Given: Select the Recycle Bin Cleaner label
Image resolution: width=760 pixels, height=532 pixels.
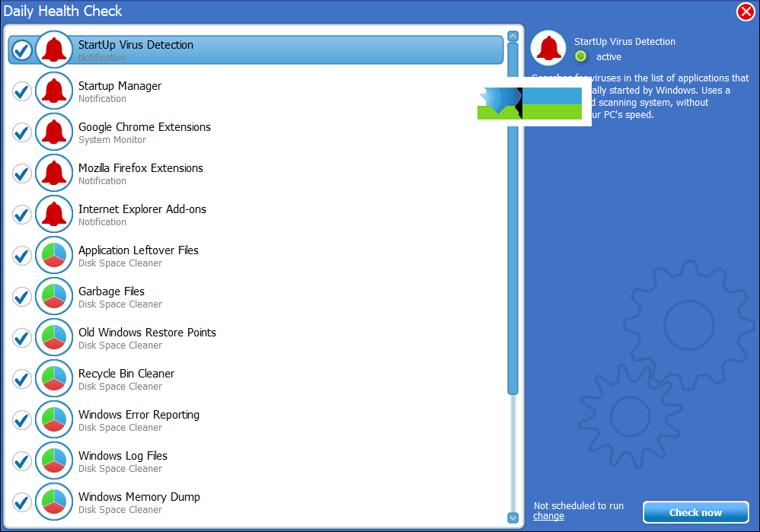Looking at the screenshot, I should [126, 374].
